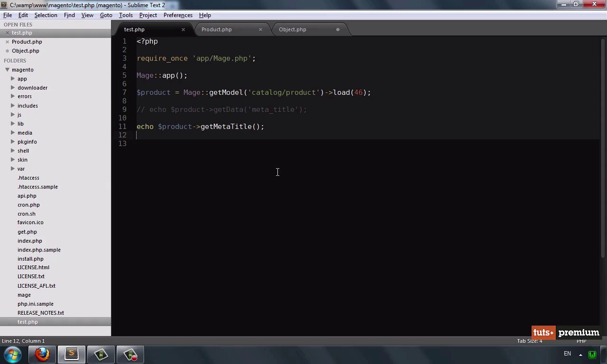Open the Selection menu
Screen dimensions: 607x364
(x=46, y=15)
